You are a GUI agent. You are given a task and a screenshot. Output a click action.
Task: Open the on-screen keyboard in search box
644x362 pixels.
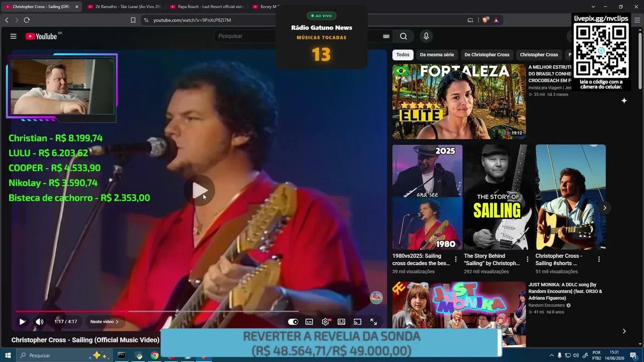[x=386, y=36]
